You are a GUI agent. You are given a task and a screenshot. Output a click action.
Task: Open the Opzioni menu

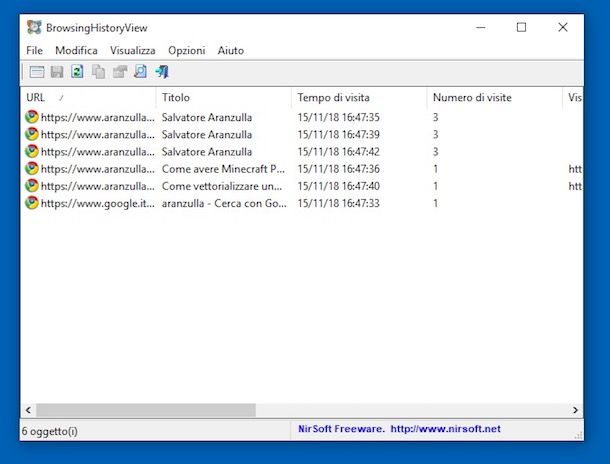tap(186, 51)
